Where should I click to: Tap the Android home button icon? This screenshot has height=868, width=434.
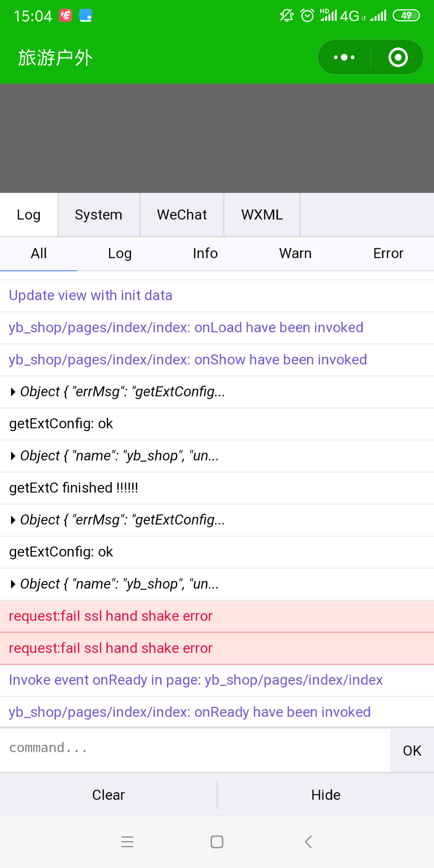217,841
